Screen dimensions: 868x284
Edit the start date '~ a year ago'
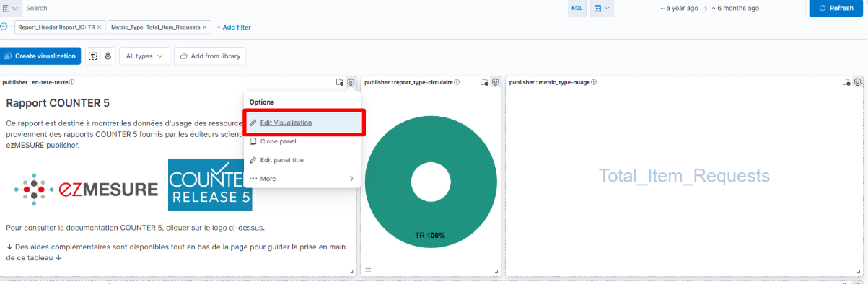678,9
